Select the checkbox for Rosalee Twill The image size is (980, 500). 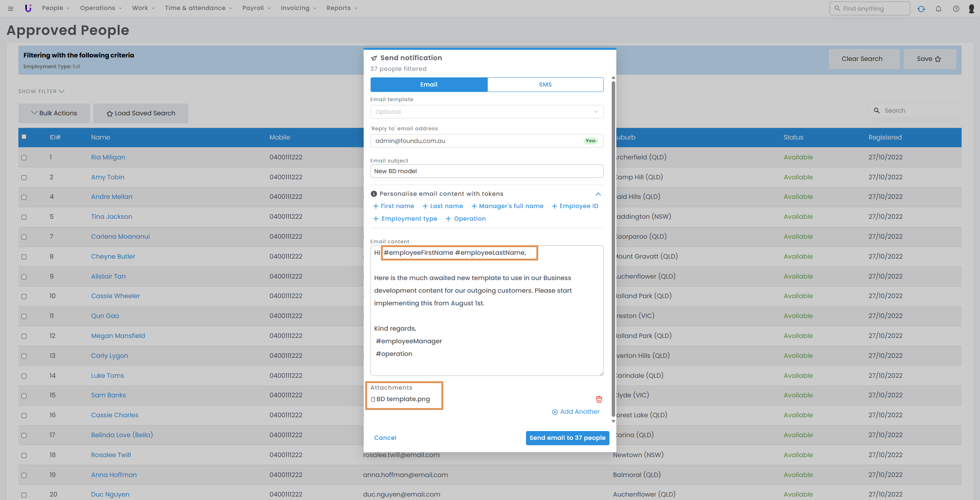click(24, 455)
